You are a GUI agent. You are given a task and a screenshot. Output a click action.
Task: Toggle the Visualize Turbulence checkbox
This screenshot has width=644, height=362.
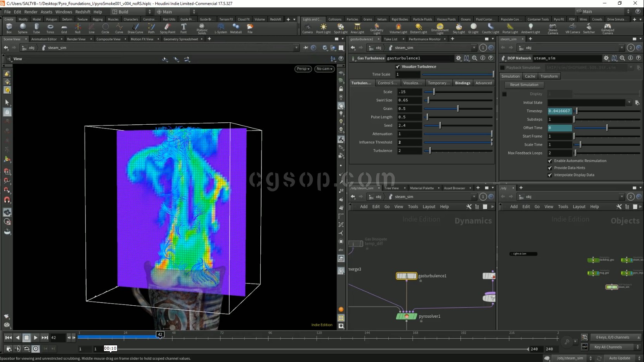click(x=398, y=67)
